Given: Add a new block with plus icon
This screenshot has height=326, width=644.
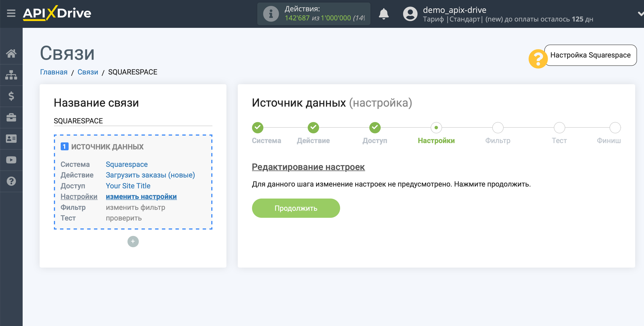Looking at the screenshot, I should click(x=133, y=242).
